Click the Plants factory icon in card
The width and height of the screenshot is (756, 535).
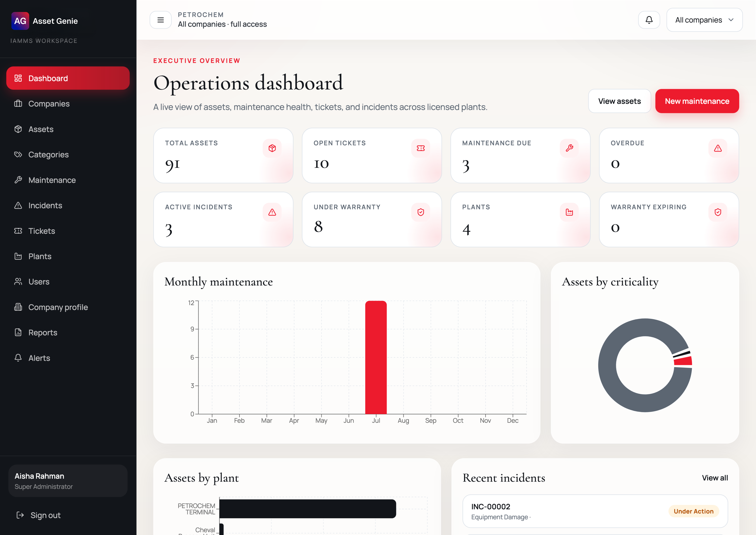(x=569, y=212)
